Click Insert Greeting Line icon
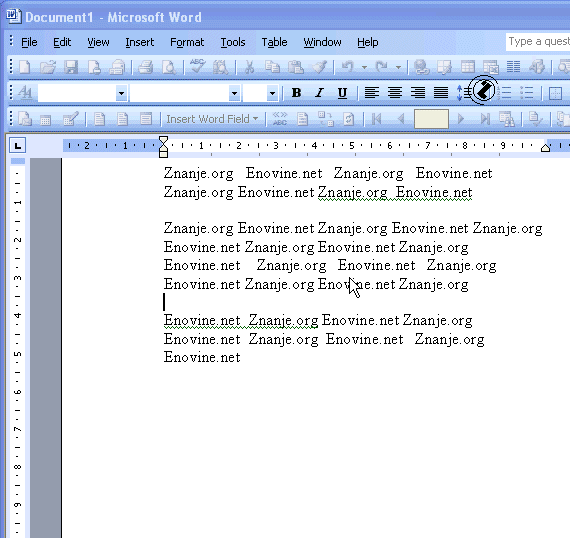The height and width of the screenshot is (538, 570). pyautogui.click(x=123, y=119)
